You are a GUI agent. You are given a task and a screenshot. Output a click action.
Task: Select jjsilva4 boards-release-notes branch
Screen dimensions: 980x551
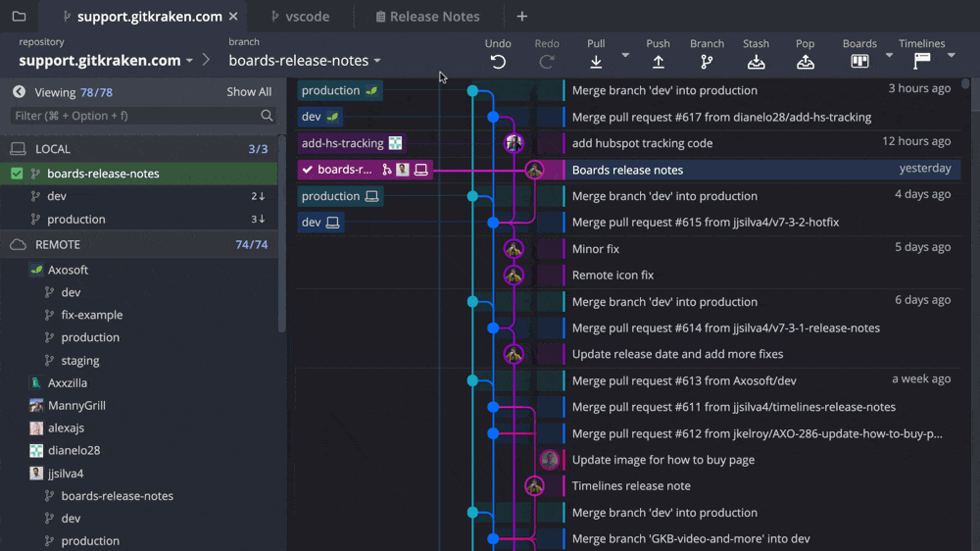[117, 495]
